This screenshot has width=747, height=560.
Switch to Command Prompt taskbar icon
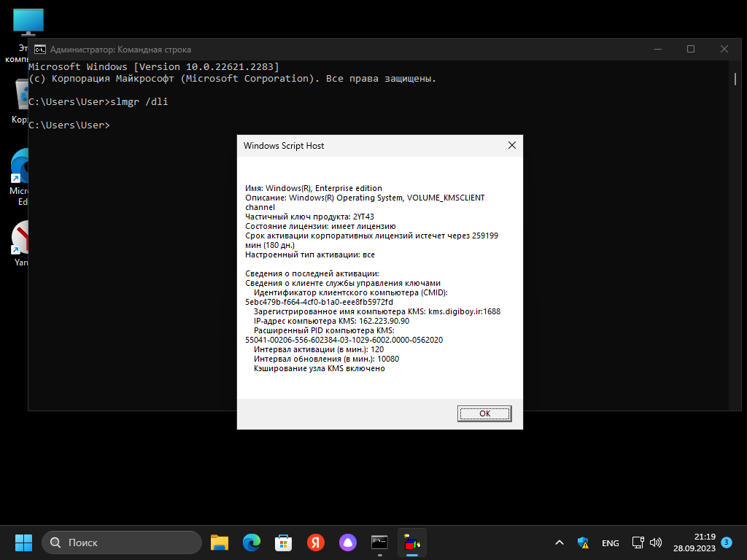(x=379, y=542)
